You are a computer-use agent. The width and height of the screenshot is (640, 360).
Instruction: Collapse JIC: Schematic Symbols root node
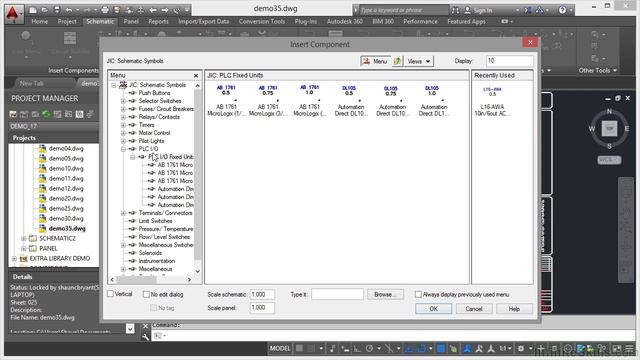click(114, 85)
